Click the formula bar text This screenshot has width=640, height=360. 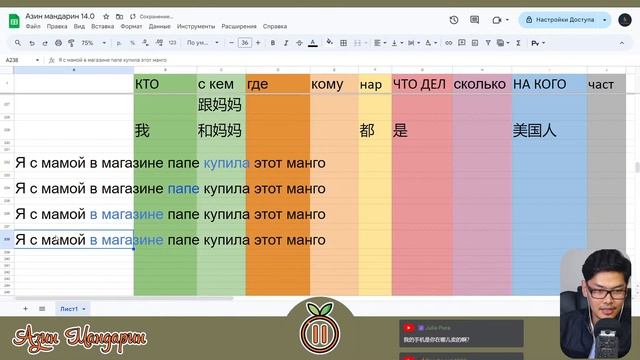pos(112,60)
